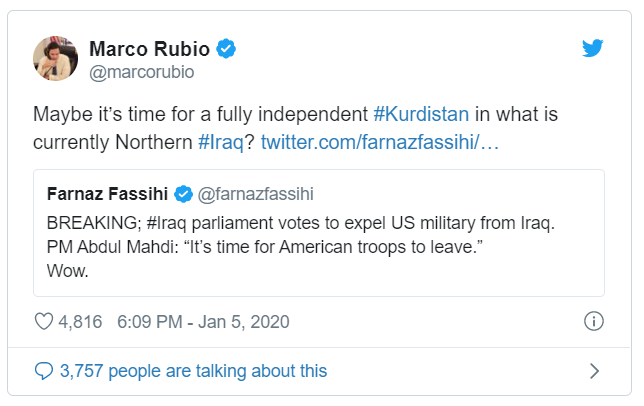The height and width of the screenshot is (406, 644).
Task: Open tweet info circle icon
Action: [593, 321]
